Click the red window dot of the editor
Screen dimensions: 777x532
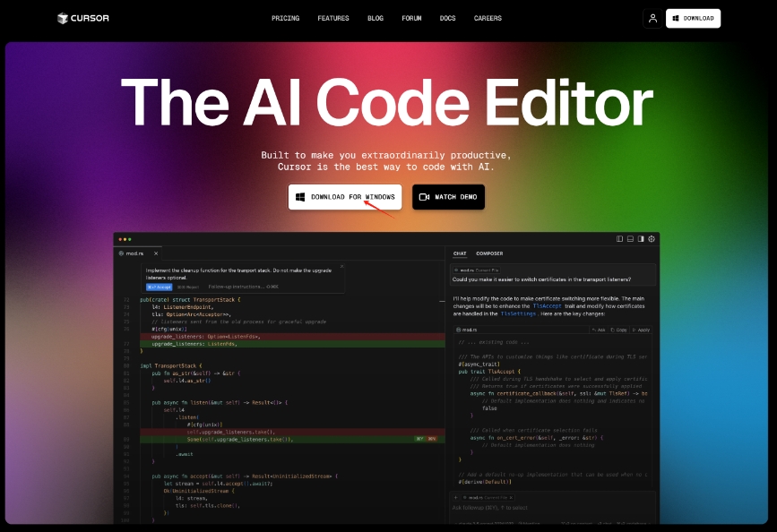coord(120,239)
